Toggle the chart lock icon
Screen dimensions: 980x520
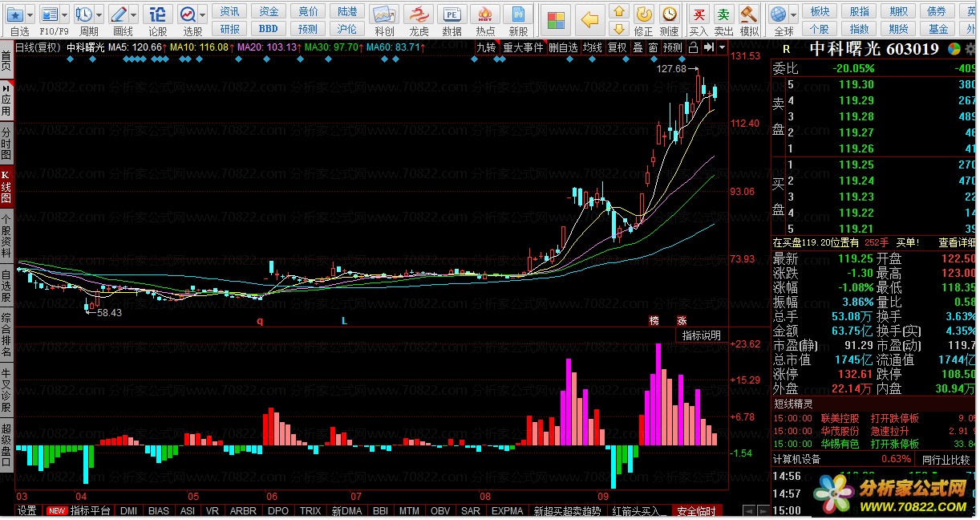pyautogui.click(x=693, y=47)
